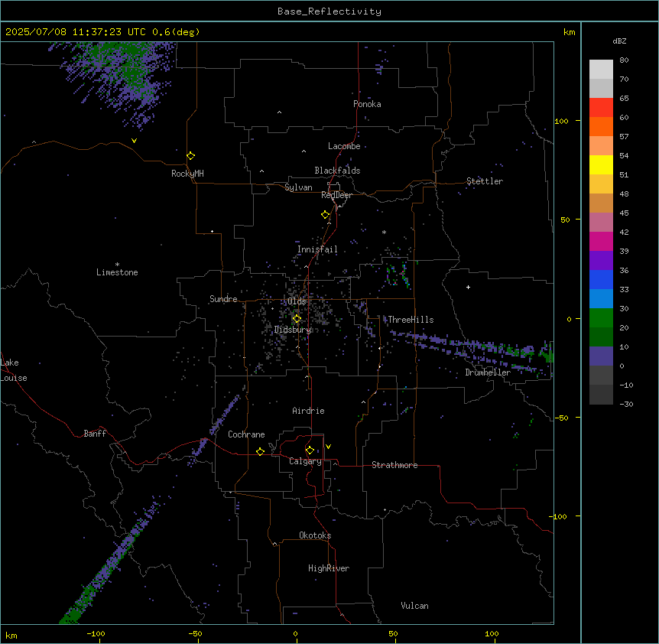
Task: Click the 50 tick label on right y-axis
Action: tap(565, 220)
